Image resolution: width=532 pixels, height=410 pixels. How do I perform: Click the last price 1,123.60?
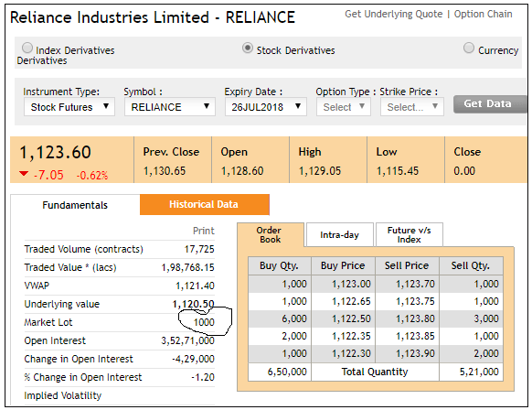click(56, 152)
